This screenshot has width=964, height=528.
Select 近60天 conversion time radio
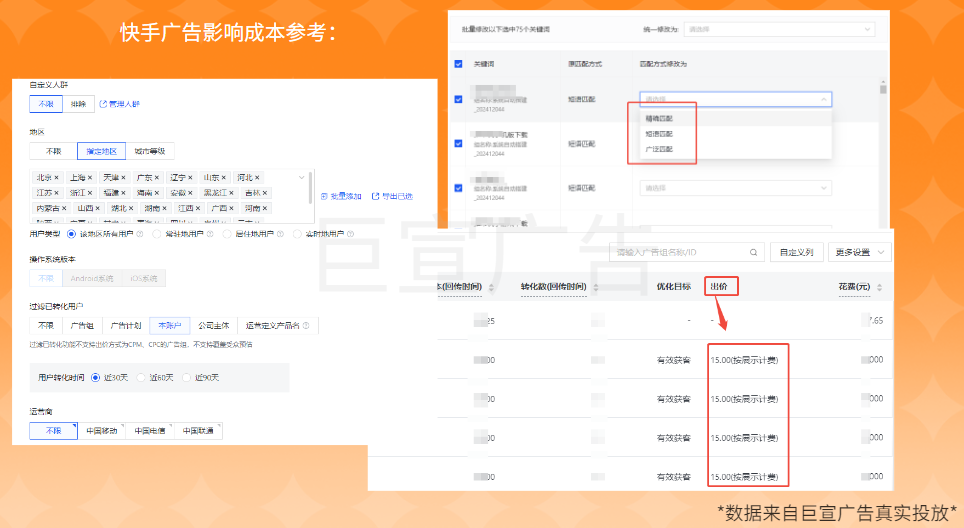[141, 377]
